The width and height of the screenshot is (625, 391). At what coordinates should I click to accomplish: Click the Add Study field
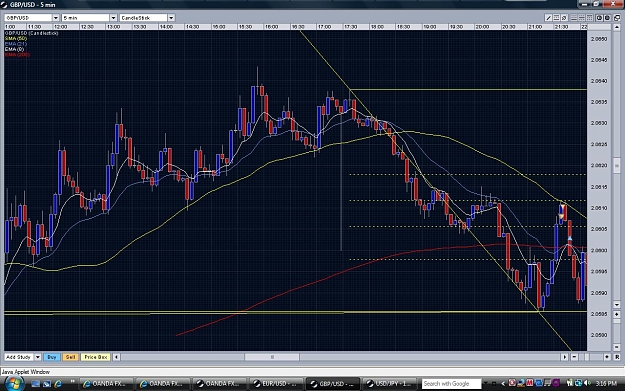pyautogui.click(x=19, y=357)
